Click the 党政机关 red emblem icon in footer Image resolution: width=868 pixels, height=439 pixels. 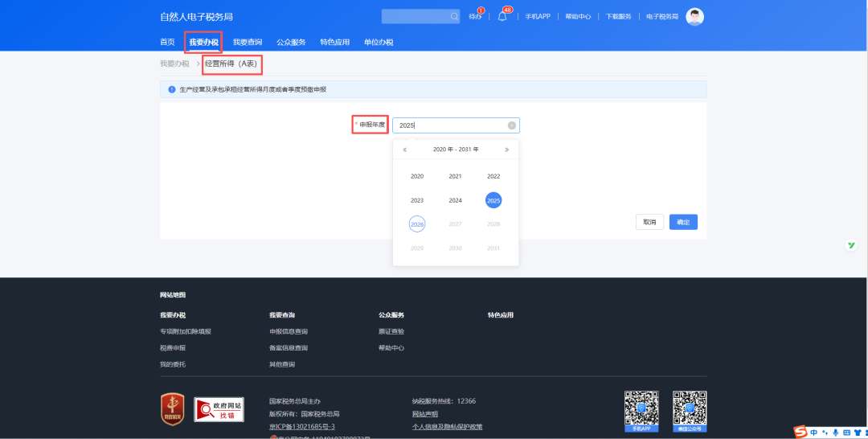click(x=173, y=408)
